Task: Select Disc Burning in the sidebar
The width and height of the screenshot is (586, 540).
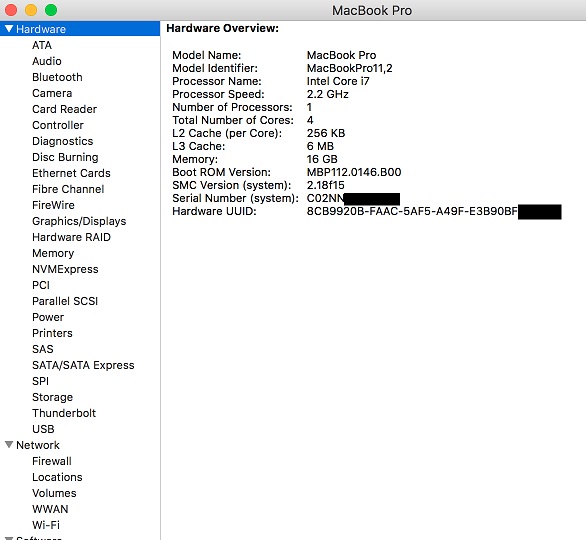Action: point(65,157)
